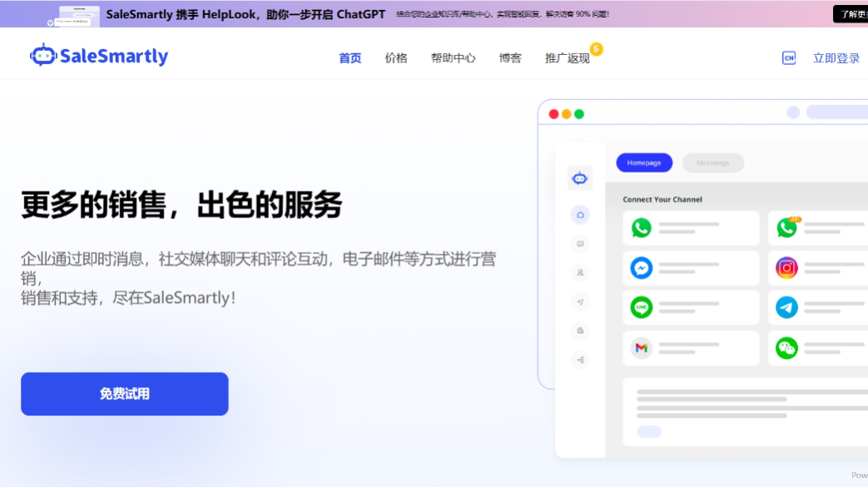Open the 帮助中心 menu item
The height and width of the screenshot is (488, 868).
pyautogui.click(x=454, y=58)
